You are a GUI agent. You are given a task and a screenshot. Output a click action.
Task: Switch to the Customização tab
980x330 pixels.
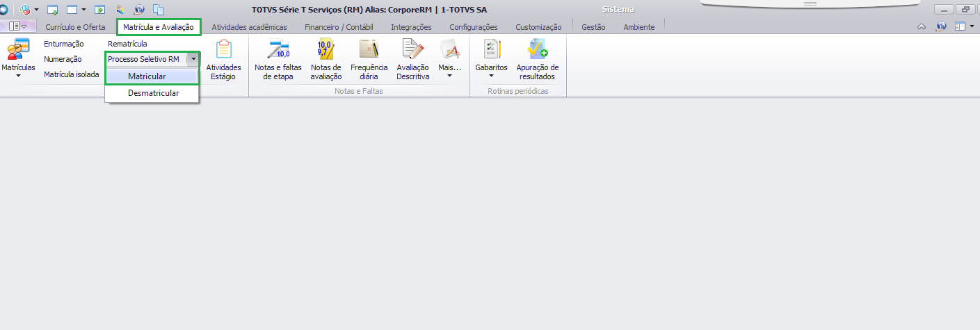click(538, 27)
